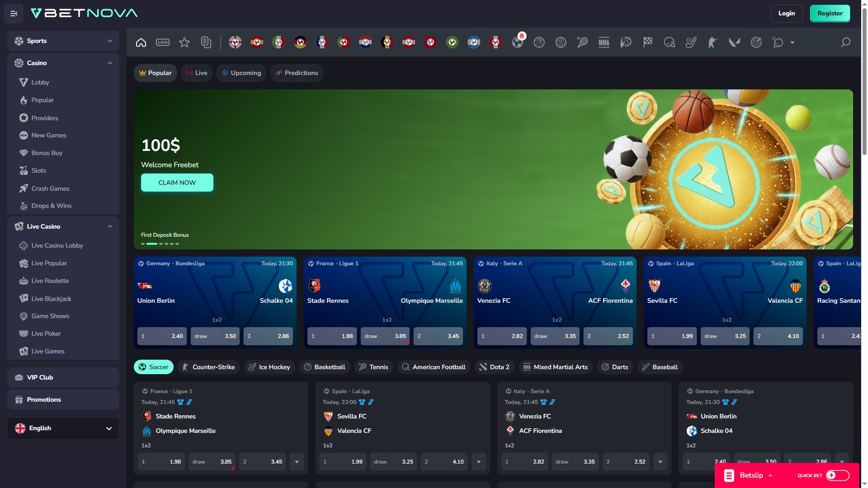The height and width of the screenshot is (488, 868).
Task: Select the Brazil flag soccer league icon
Action: tap(452, 42)
